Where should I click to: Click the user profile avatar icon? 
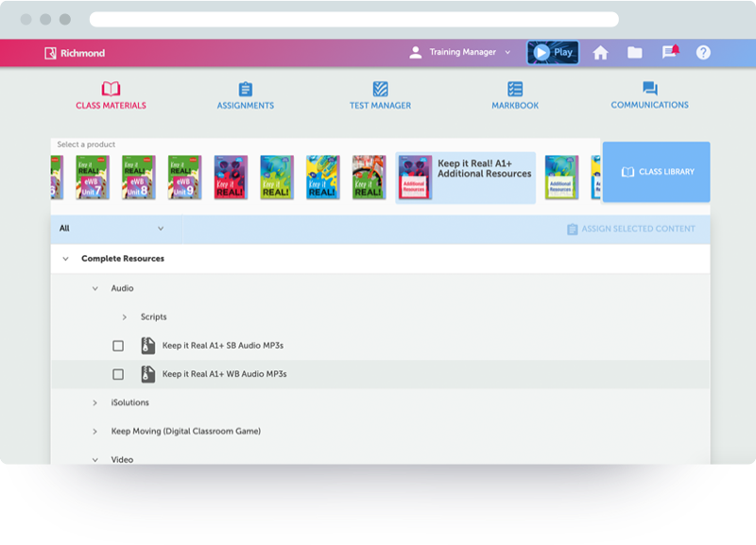[416, 52]
